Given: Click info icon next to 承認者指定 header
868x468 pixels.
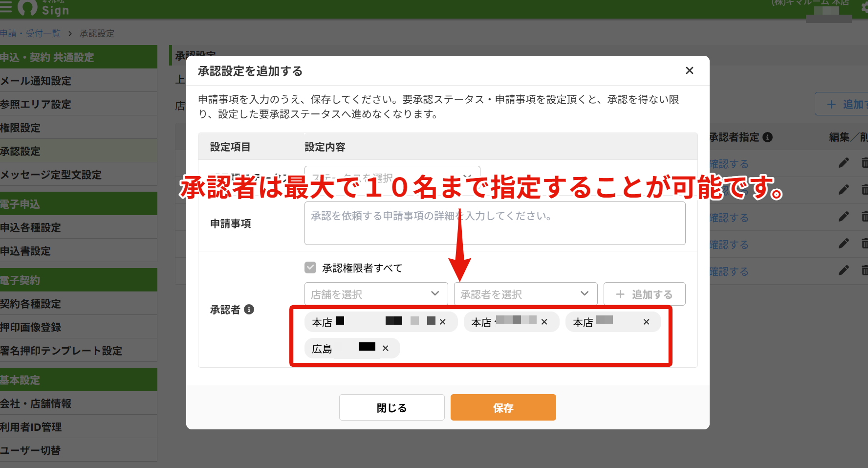Looking at the screenshot, I should (x=767, y=137).
